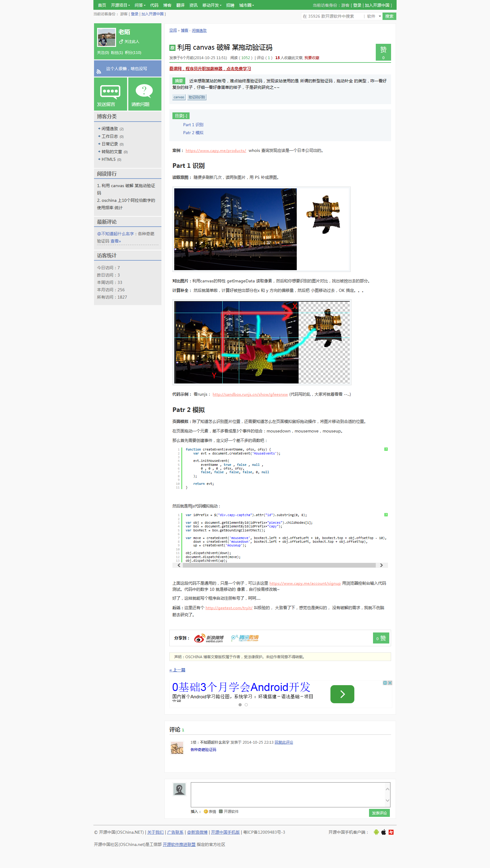
Task: Expand the 移动开发 navigation dropdown
Action: pyautogui.click(x=212, y=5)
